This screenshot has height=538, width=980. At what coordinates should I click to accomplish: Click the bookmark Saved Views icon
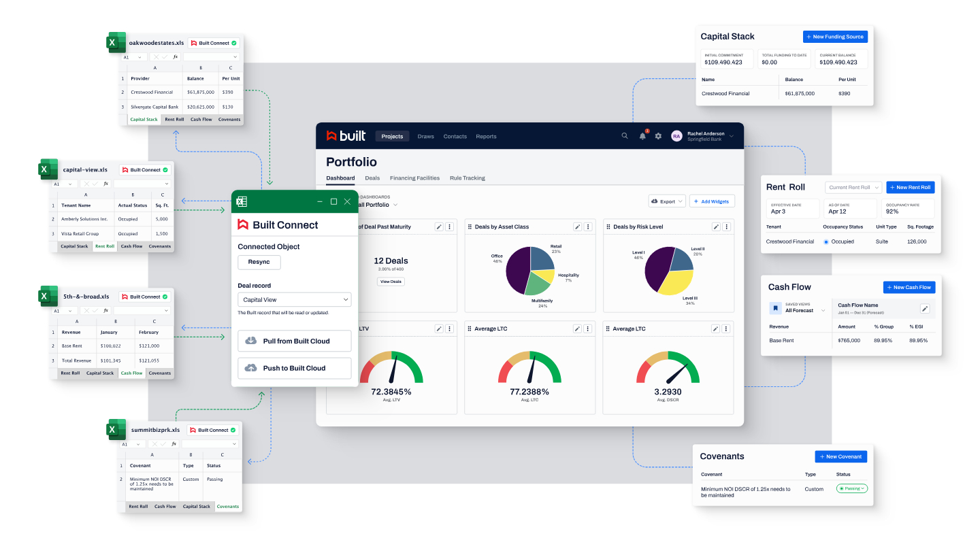tap(775, 308)
